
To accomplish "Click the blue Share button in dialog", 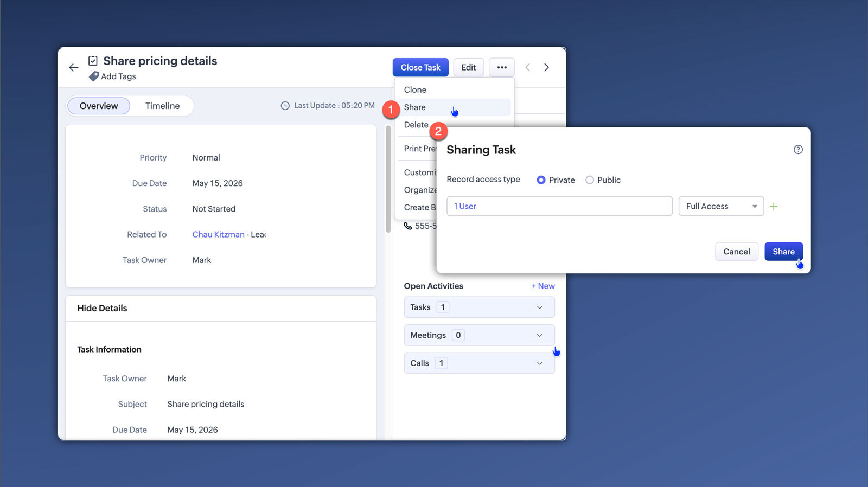I will [783, 252].
